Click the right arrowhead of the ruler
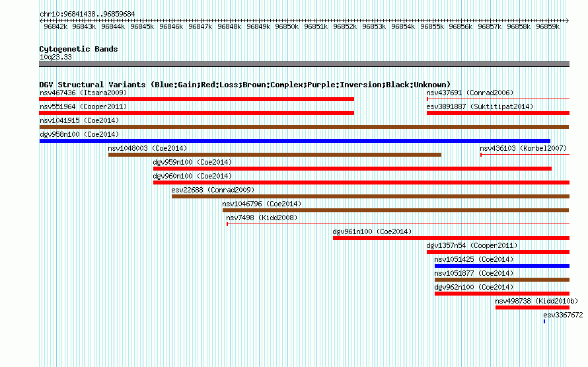 pos(568,21)
